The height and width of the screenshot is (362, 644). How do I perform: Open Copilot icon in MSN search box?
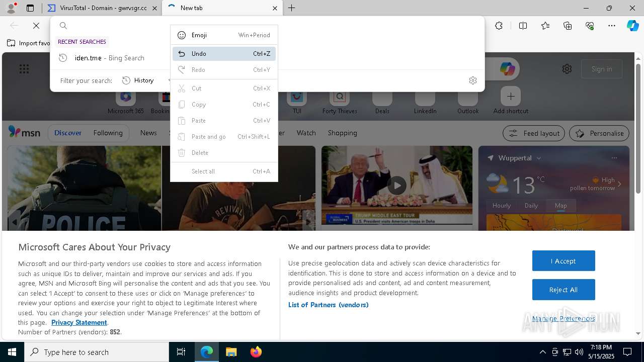[x=507, y=69]
